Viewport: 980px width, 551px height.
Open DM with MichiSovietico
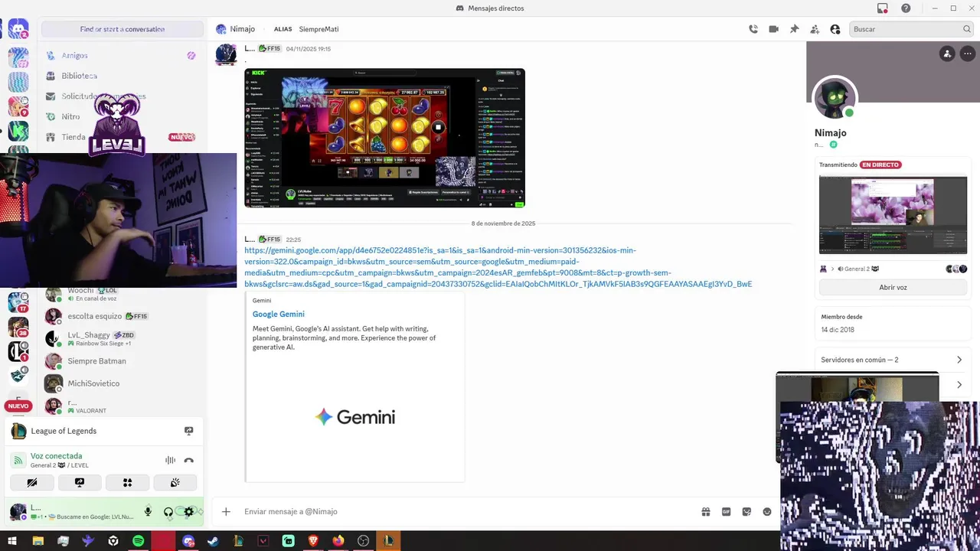122,383
